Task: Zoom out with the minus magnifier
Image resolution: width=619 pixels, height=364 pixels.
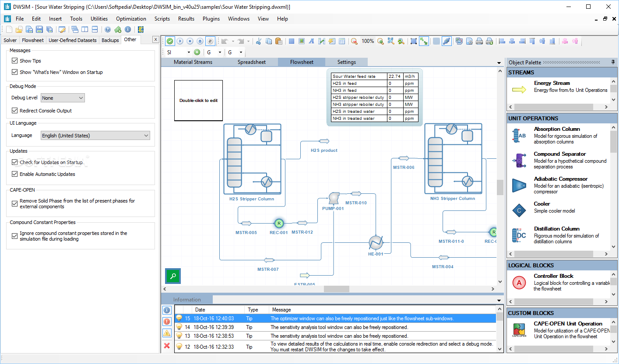Action: click(354, 41)
